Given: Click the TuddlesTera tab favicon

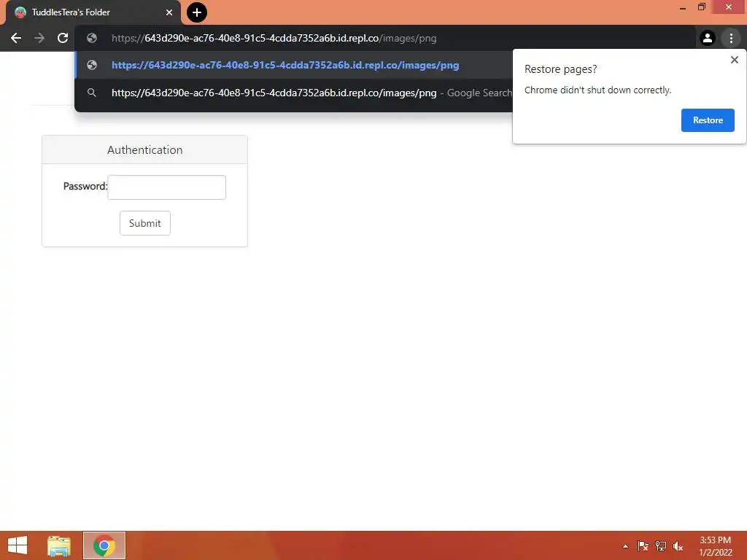Looking at the screenshot, I should coord(20,12).
